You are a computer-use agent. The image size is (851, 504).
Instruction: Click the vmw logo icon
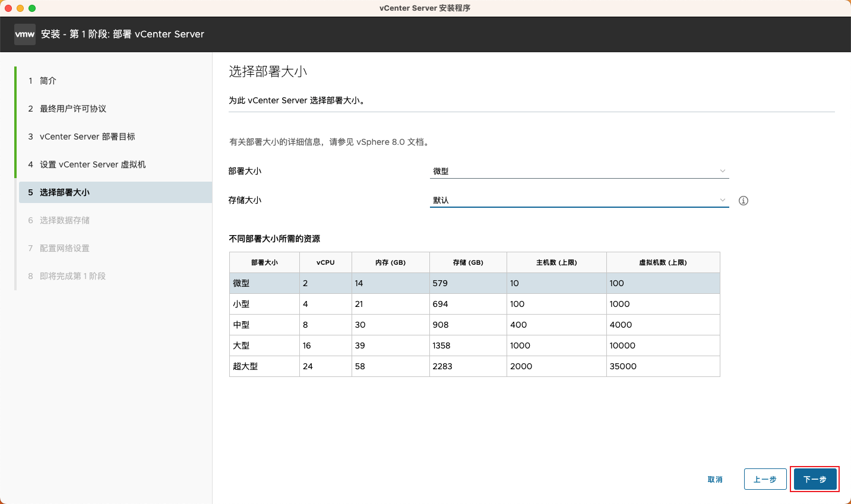25,34
